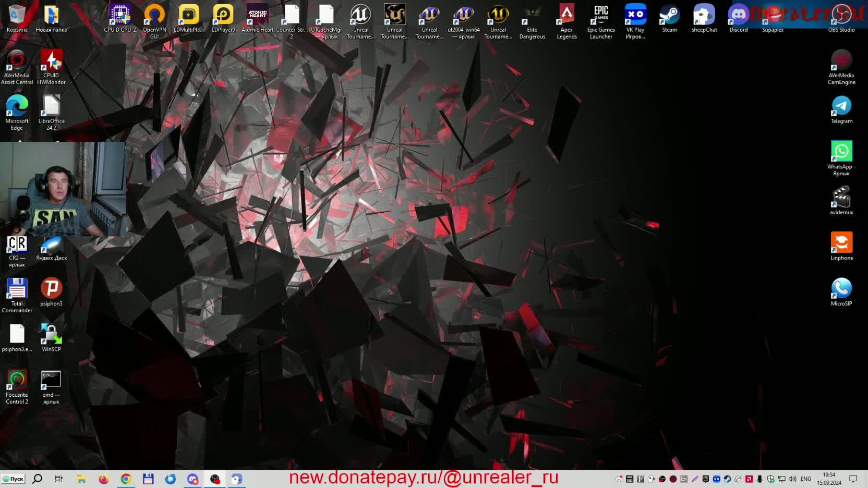The width and height of the screenshot is (868, 488).
Task: Select the ut2004-win64 shortcut icon
Action: [x=464, y=21]
